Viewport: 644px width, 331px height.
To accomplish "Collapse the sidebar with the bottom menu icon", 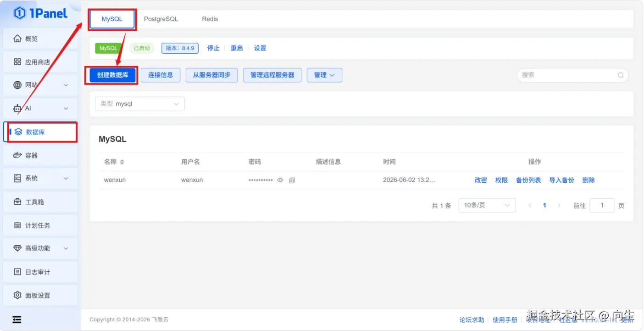I will point(17,320).
